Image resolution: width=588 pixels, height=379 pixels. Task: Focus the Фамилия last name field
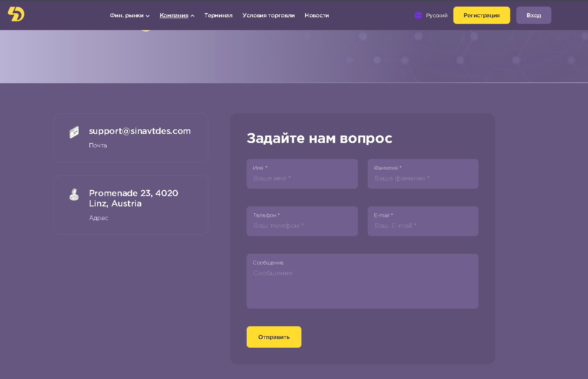click(423, 174)
